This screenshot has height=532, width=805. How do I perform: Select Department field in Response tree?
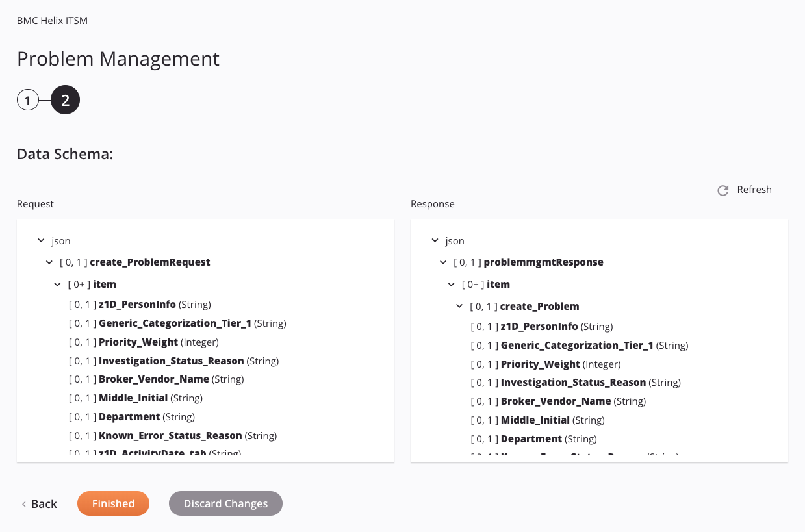point(534,438)
